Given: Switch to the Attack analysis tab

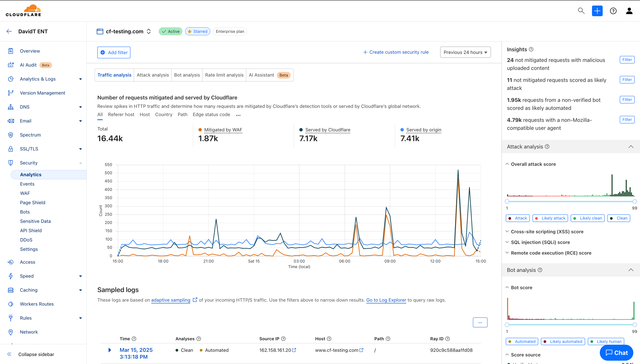Looking at the screenshot, I should (153, 75).
